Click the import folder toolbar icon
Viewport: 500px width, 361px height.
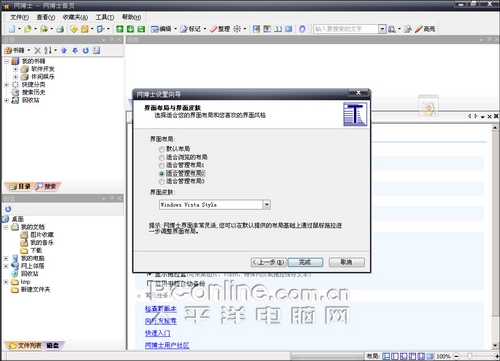pyautogui.click(x=44, y=29)
